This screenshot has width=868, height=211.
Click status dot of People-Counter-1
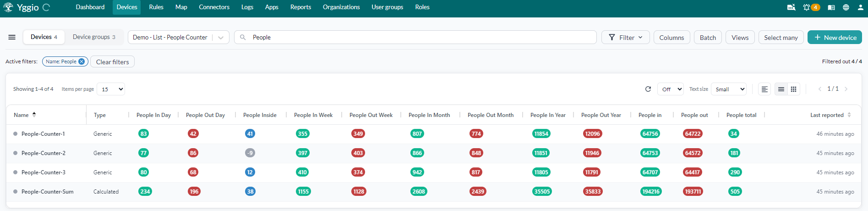coord(15,134)
